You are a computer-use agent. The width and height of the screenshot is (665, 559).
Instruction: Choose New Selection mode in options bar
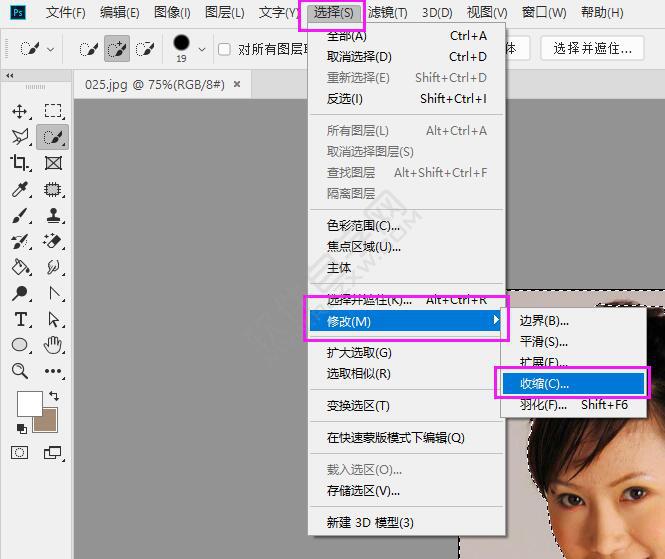tap(89, 49)
